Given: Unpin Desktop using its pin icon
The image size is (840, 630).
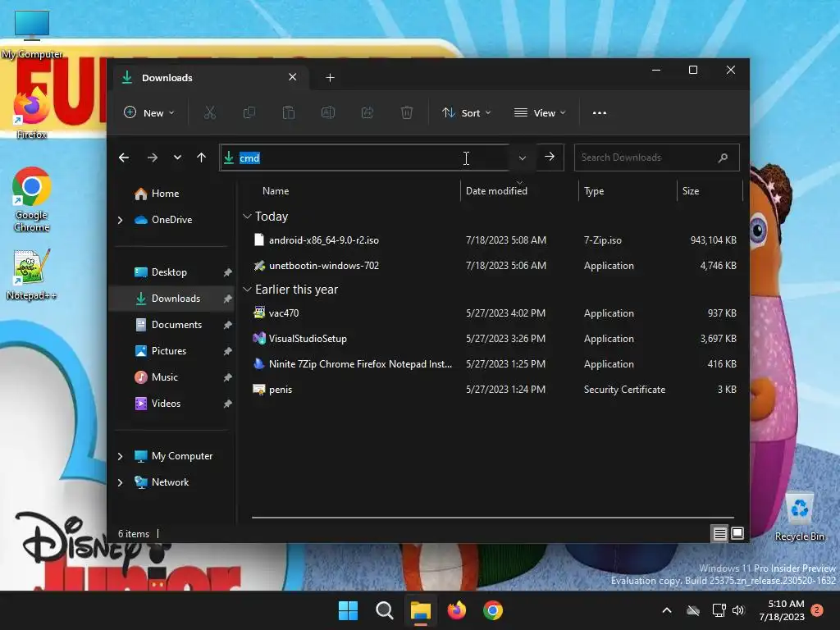Looking at the screenshot, I should 228,272.
